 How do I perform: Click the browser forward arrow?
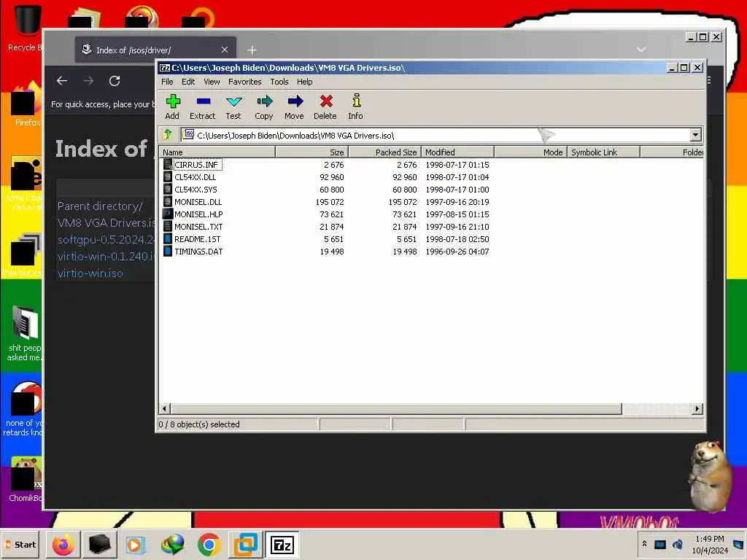click(x=88, y=81)
